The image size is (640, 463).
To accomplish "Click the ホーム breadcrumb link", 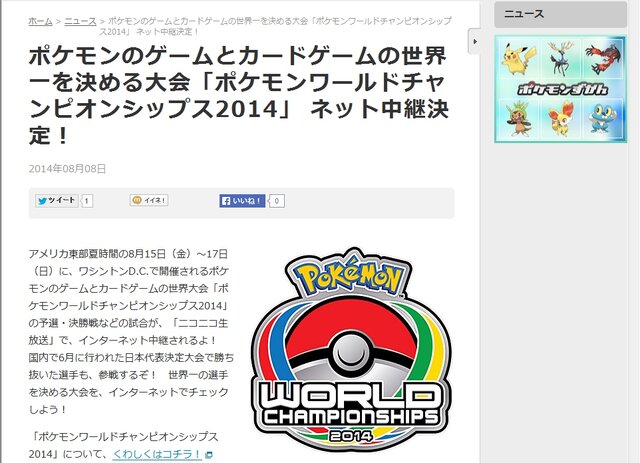I will point(40,21).
